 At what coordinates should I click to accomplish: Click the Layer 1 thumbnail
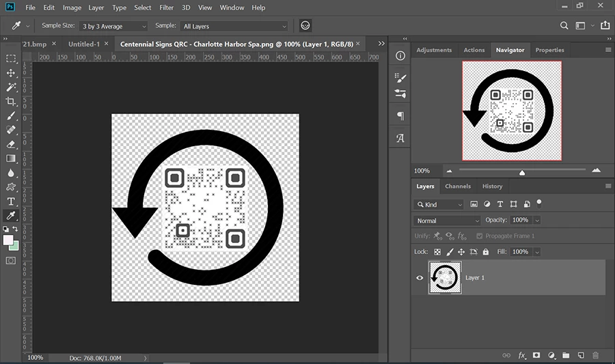click(445, 277)
